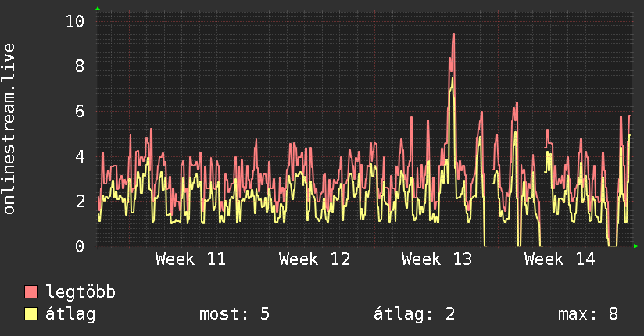644x336 pixels.
Task: Select the legtöbb legend label
Action: pos(80,291)
